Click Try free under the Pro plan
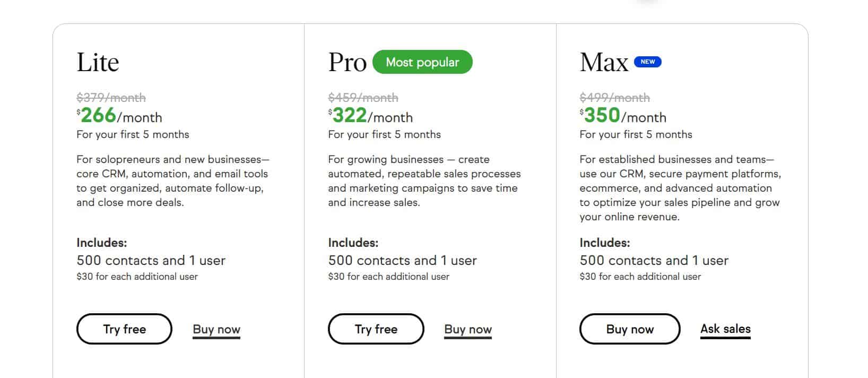The image size is (868, 378). (376, 329)
